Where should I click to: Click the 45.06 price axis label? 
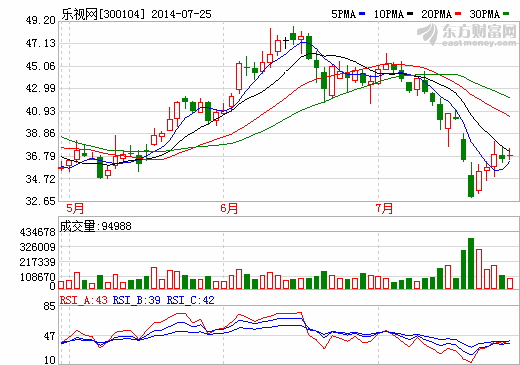tap(40, 66)
